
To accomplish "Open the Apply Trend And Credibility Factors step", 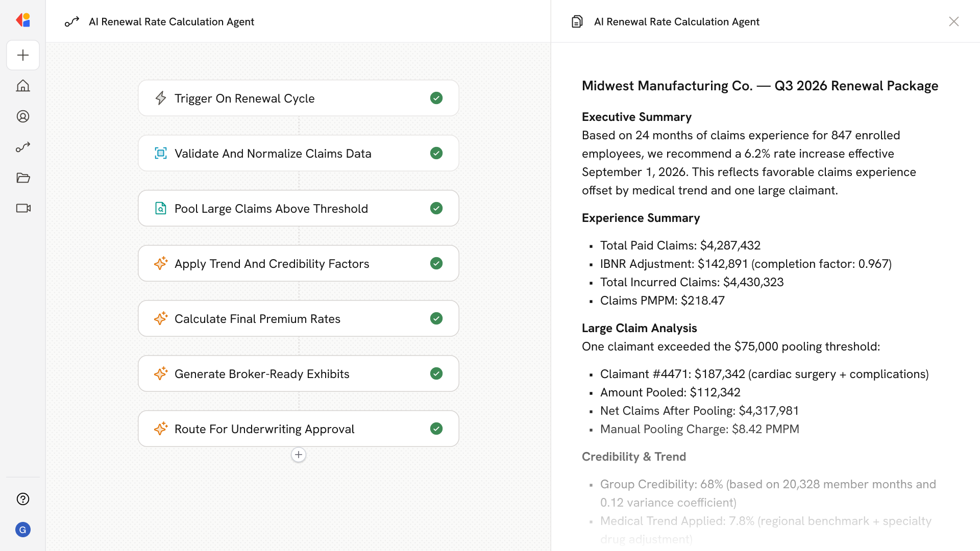I will (272, 264).
